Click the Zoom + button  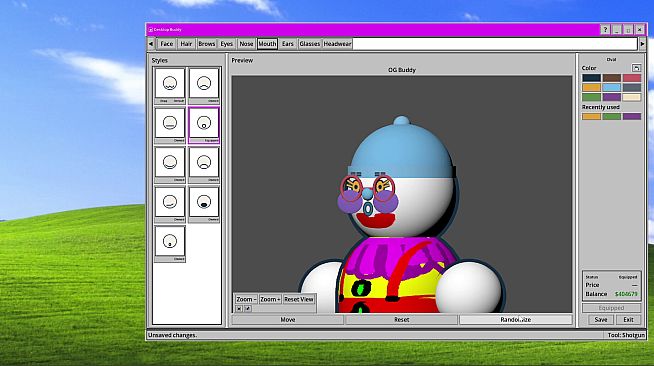coord(270,299)
